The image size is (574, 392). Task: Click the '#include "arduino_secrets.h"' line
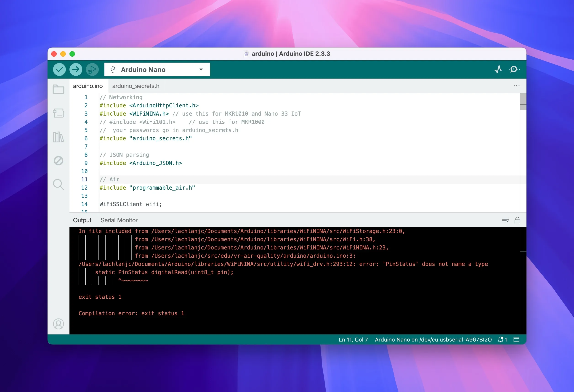click(x=146, y=138)
